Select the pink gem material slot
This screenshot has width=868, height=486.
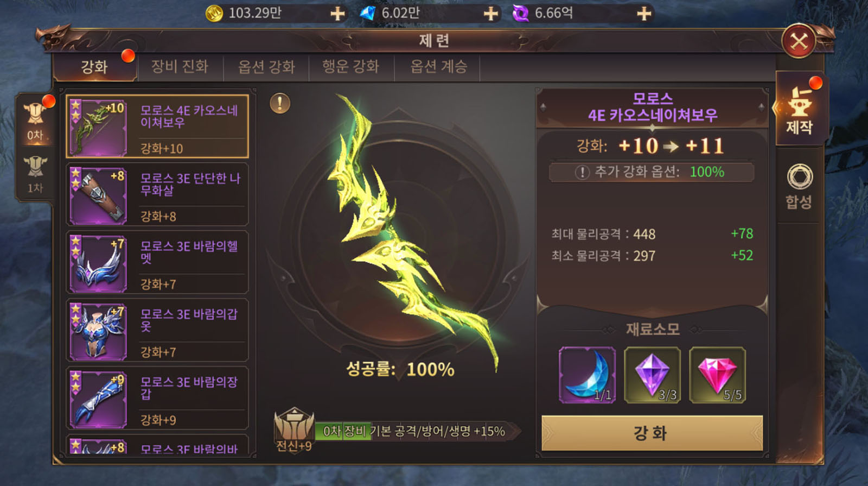coord(717,375)
